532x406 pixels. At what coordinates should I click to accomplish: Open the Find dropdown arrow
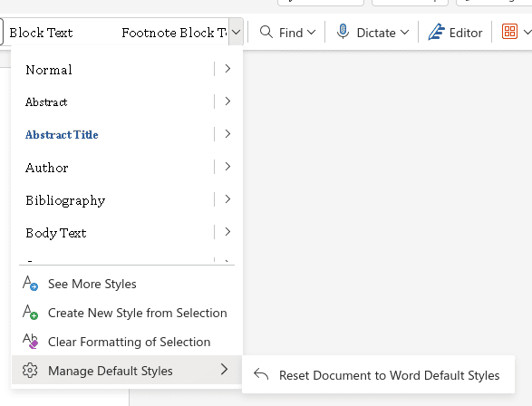(311, 33)
